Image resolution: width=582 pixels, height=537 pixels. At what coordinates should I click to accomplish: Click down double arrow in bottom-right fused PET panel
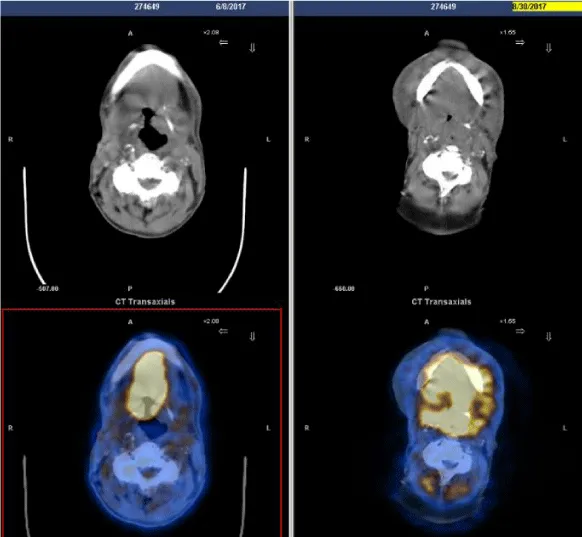(x=549, y=337)
